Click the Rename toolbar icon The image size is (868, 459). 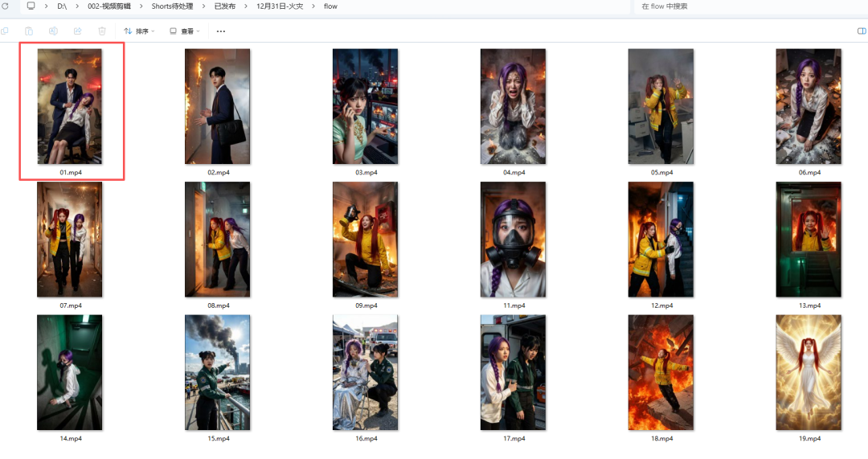coord(53,31)
